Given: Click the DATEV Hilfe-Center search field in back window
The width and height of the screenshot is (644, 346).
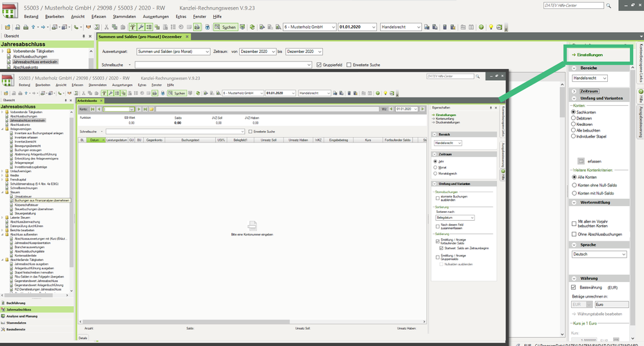Looking at the screenshot, I should pyautogui.click(x=573, y=6).
